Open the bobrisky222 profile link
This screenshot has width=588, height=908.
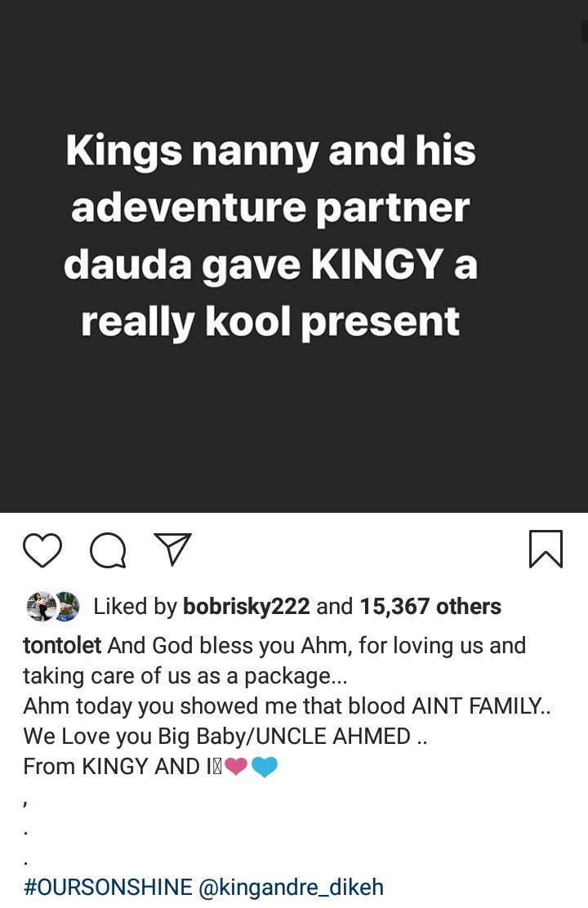(x=247, y=607)
